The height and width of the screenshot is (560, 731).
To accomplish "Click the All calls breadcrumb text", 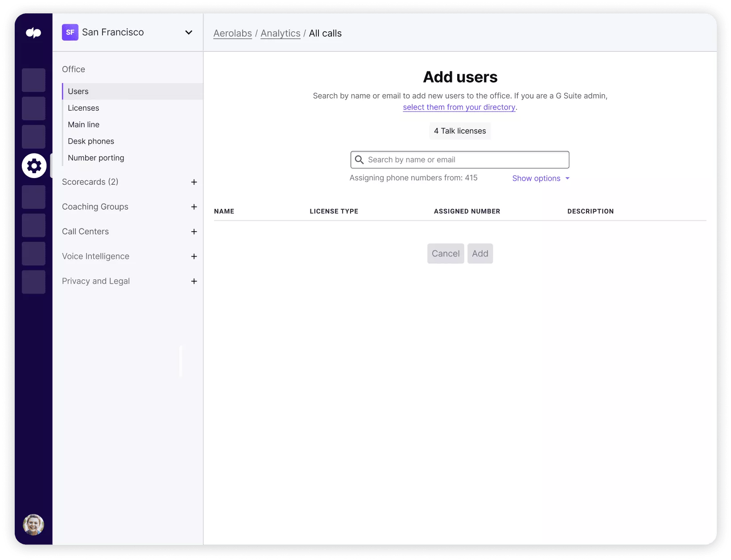I will [325, 33].
